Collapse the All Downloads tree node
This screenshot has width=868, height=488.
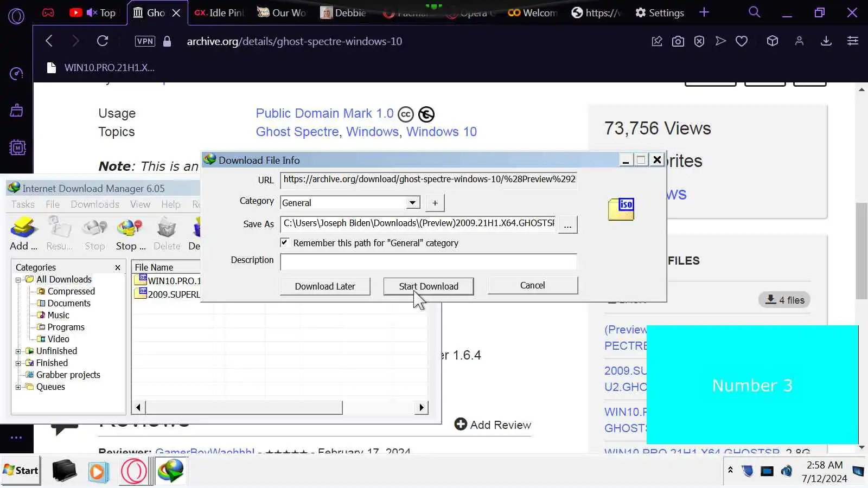coord(18,280)
